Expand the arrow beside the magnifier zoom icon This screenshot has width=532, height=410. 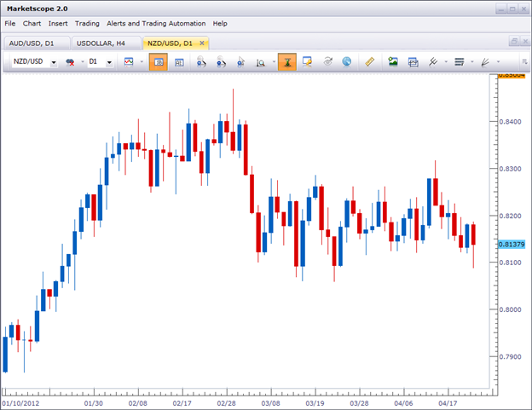pos(274,62)
